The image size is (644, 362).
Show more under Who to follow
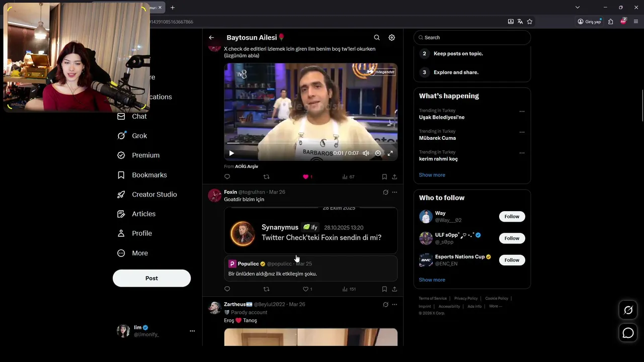tap(432, 280)
